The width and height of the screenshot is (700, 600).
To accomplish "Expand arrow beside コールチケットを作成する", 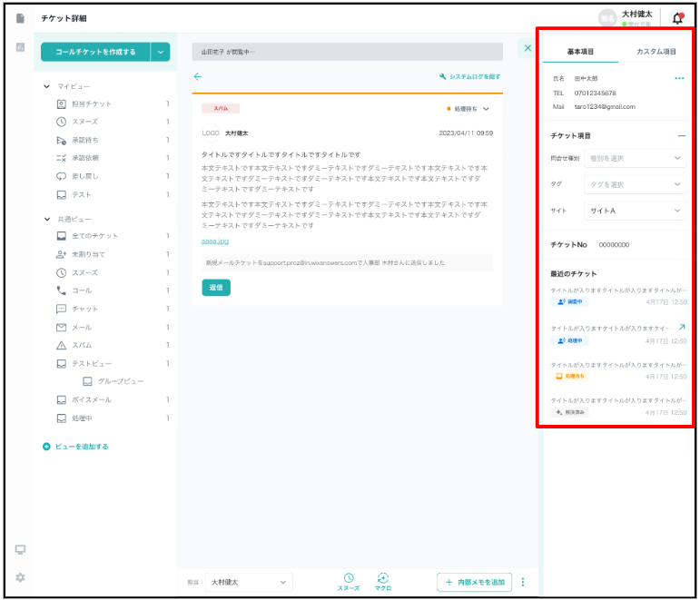I will (x=162, y=52).
